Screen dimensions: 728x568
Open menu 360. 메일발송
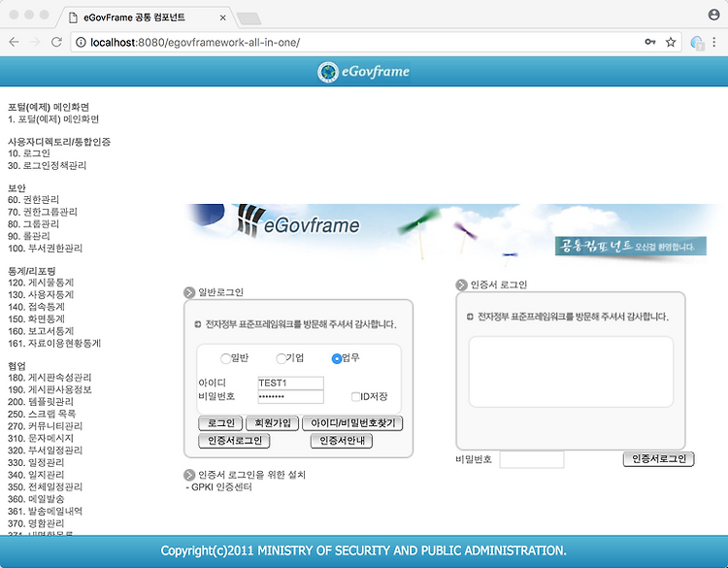(36, 499)
